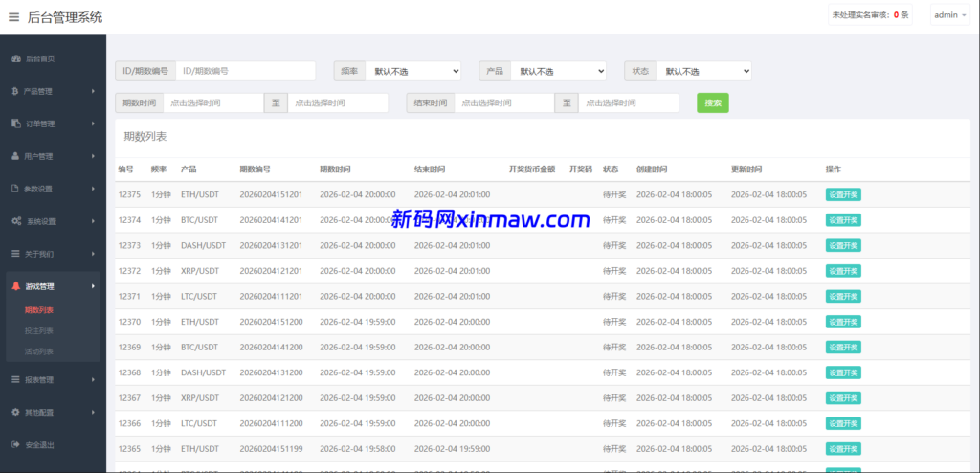980x473 pixels.
Task: Click the 期数时间 start date field
Action: 213,103
